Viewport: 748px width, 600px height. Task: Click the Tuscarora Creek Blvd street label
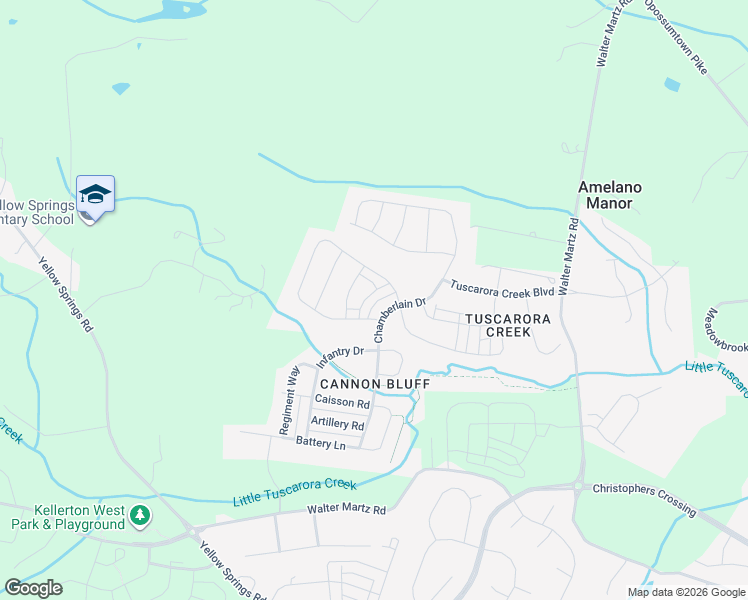pyautogui.click(x=502, y=290)
